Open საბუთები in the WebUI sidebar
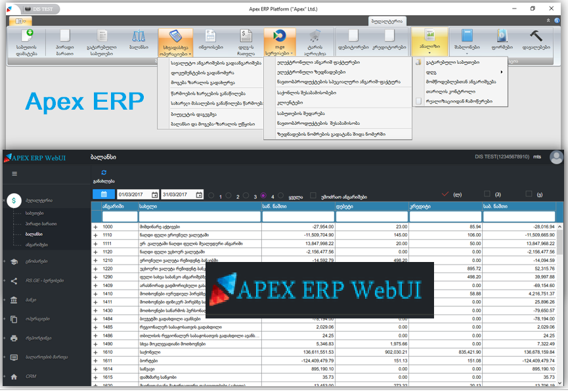Image resolution: width=568 pixels, height=392 pixels. (34, 213)
